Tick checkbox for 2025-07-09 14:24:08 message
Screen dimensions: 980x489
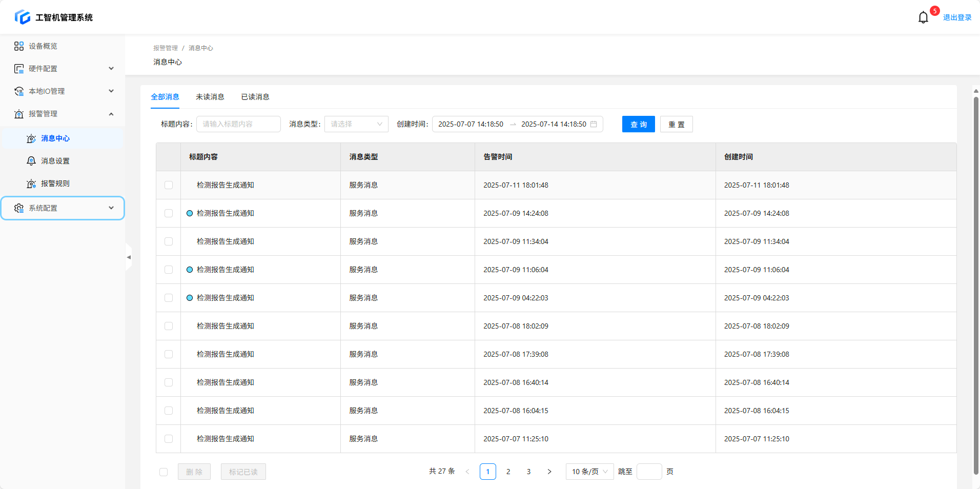[x=169, y=213]
